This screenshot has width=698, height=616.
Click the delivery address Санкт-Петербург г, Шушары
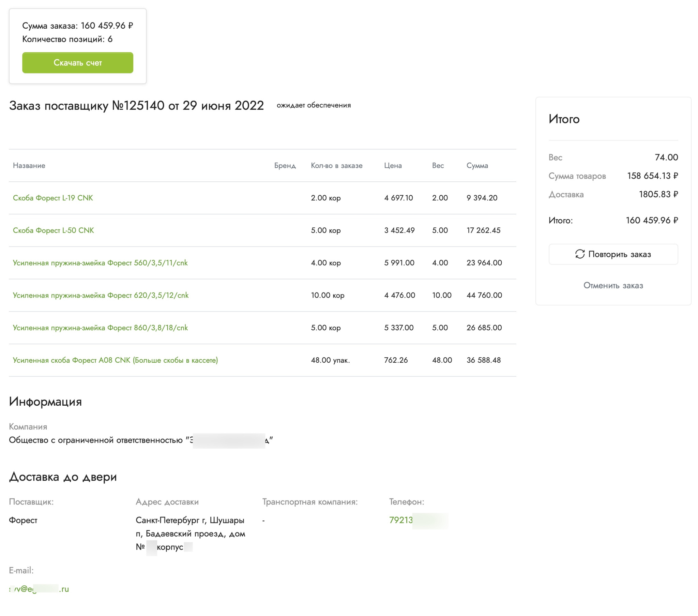pos(190,534)
